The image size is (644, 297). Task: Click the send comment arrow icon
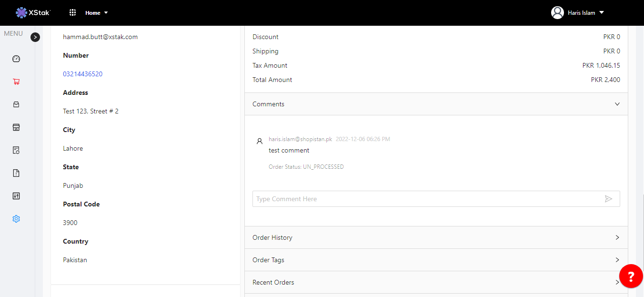[x=608, y=199]
